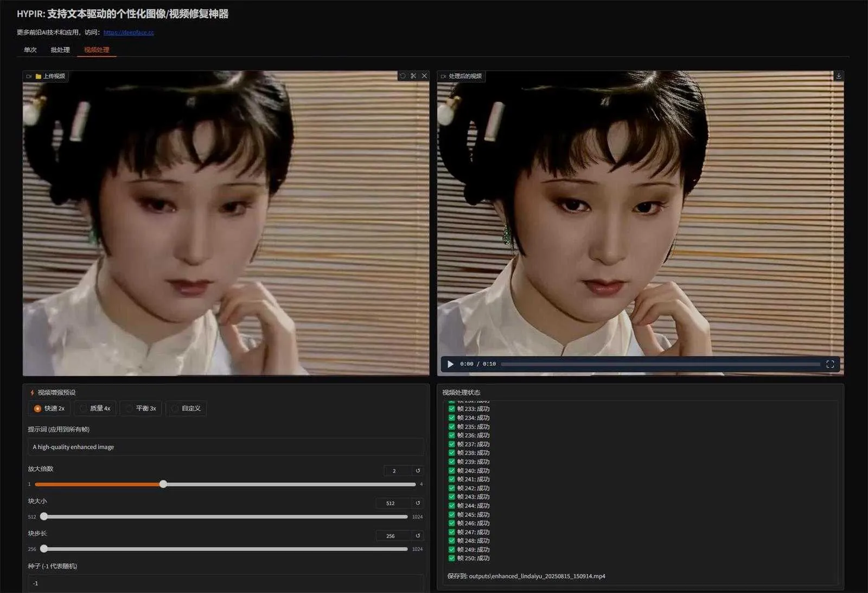Viewport: 868px width, 593px height.
Task: Remove the uploaded video with the X icon
Action: [x=424, y=76]
